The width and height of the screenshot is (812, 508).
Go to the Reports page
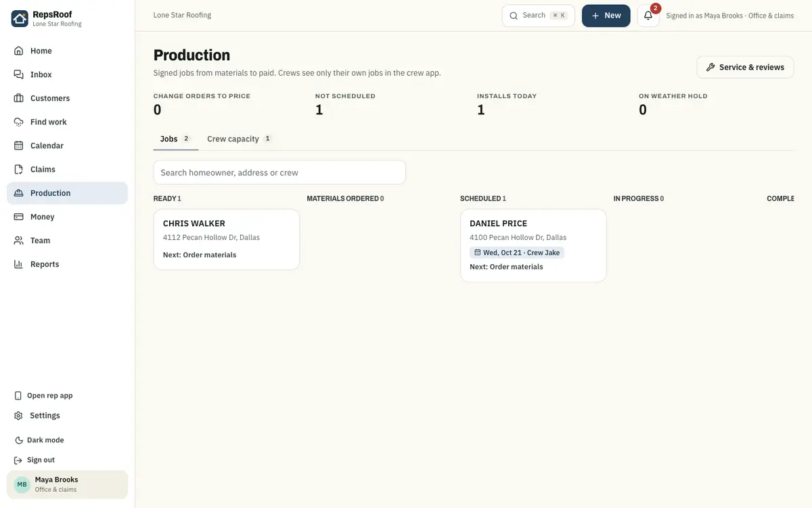click(x=67, y=264)
